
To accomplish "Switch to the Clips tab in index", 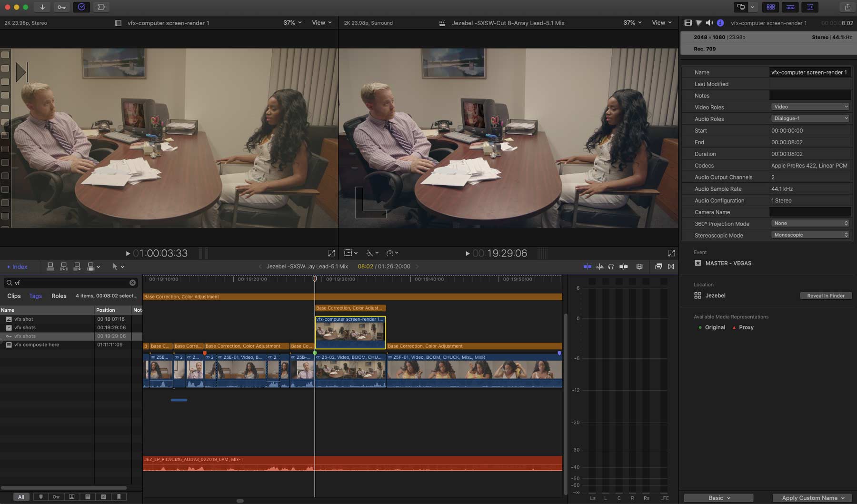I will coord(14,296).
